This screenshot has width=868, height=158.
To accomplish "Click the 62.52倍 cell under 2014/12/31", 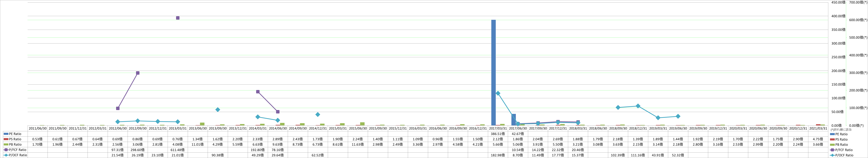I will tap(318, 155).
